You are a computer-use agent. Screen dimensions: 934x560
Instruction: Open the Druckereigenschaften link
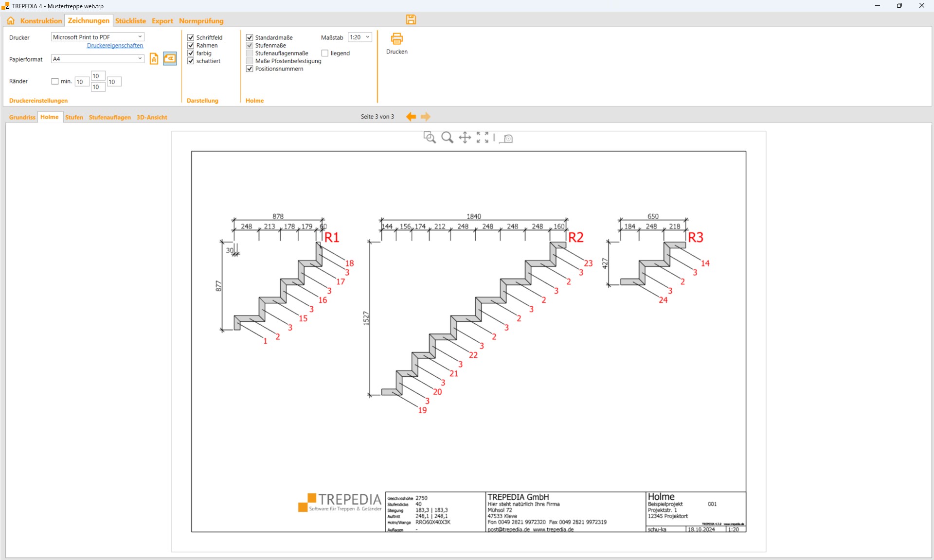[115, 46]
